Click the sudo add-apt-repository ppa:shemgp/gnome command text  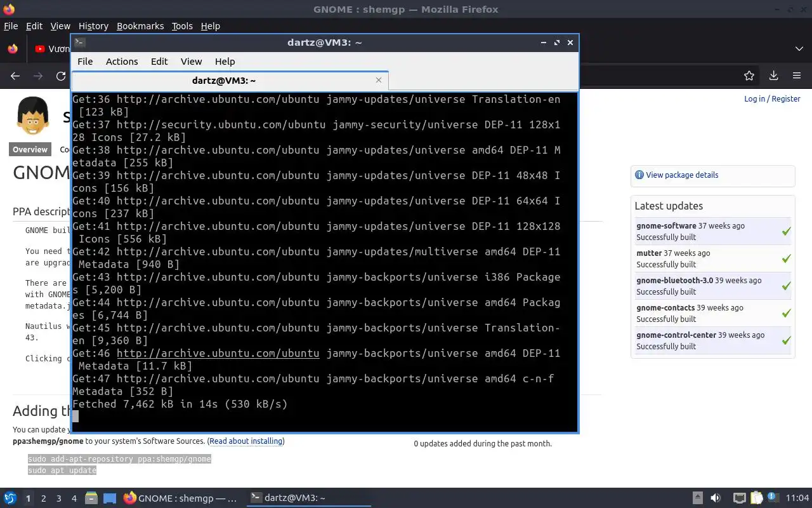[x=119, y=458]
